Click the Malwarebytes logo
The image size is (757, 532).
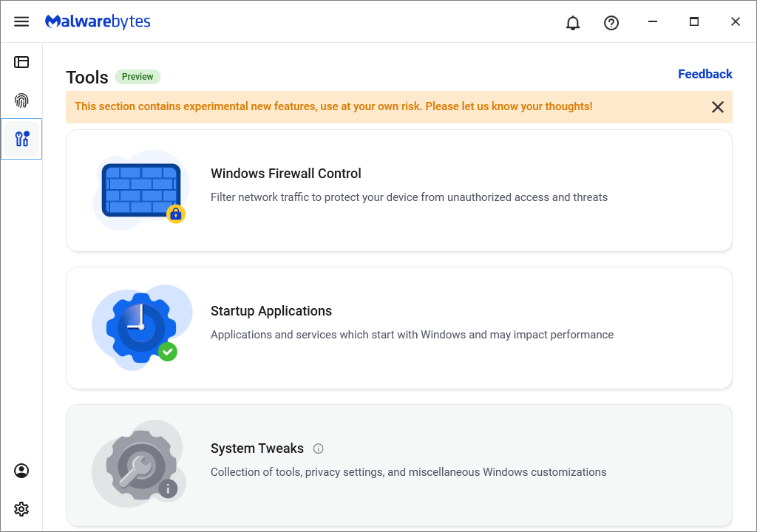[98, 21]
